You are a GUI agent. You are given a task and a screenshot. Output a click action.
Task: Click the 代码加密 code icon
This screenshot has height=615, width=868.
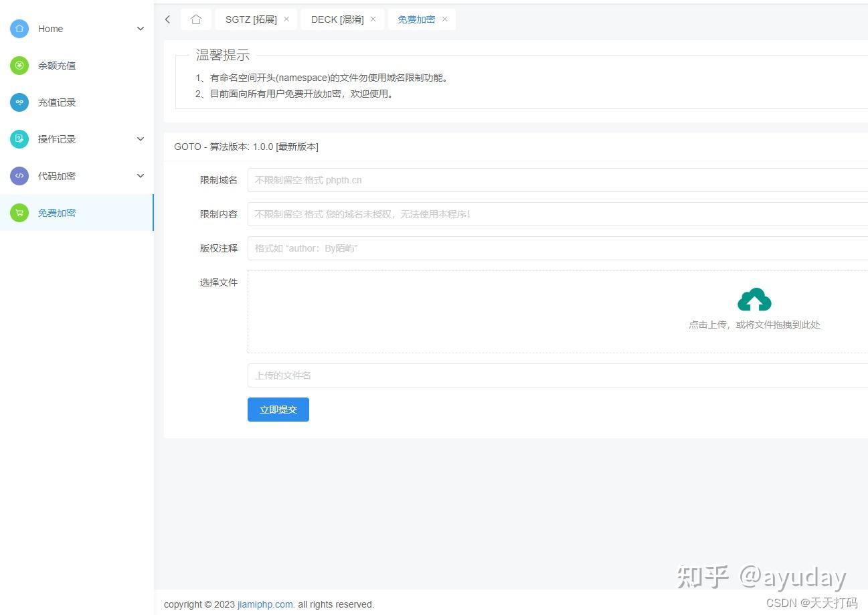pyautogui.click(x=19, y=176)
